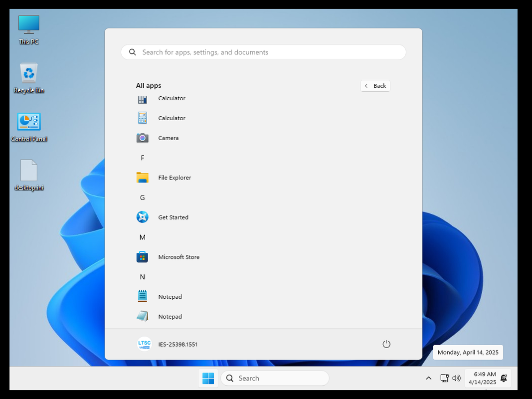
Task: Click the IES-25398.1551 user name
Action: coord(178,344)
